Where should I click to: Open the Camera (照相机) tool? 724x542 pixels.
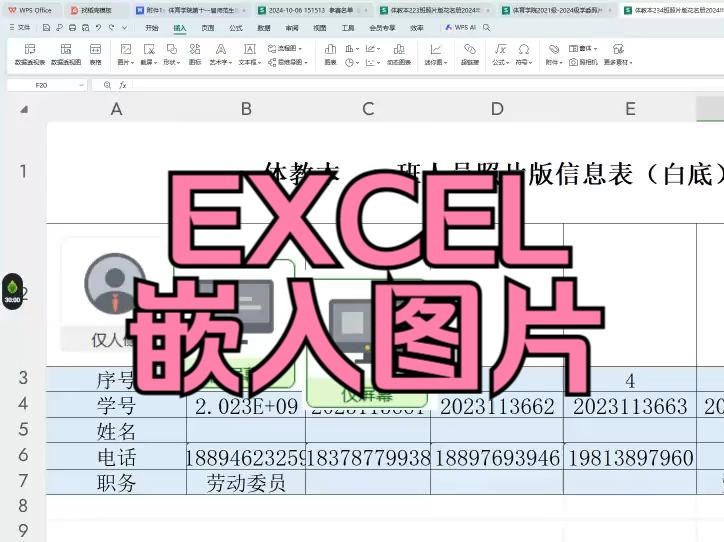(583, 62)
